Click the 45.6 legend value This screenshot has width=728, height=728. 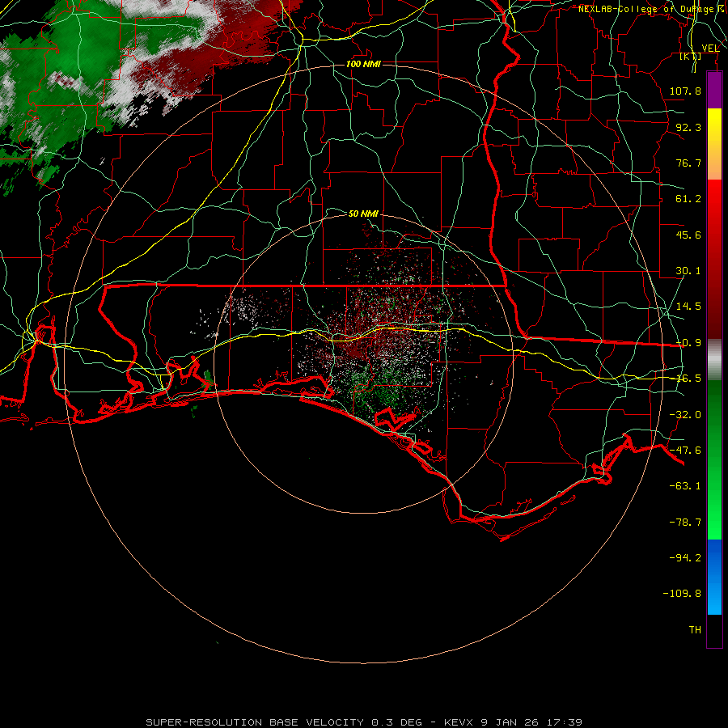pyautogui.click(x=688, y=235)
